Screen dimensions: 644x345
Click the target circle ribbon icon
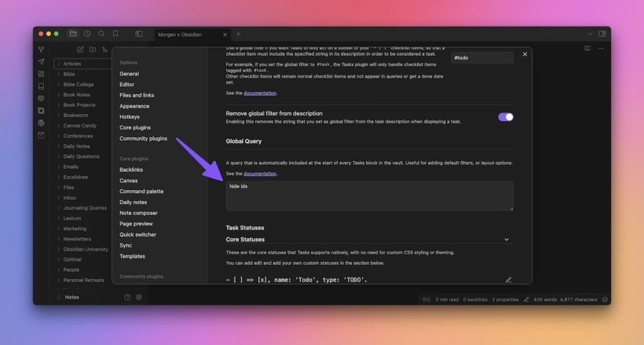tap(41, 98)
